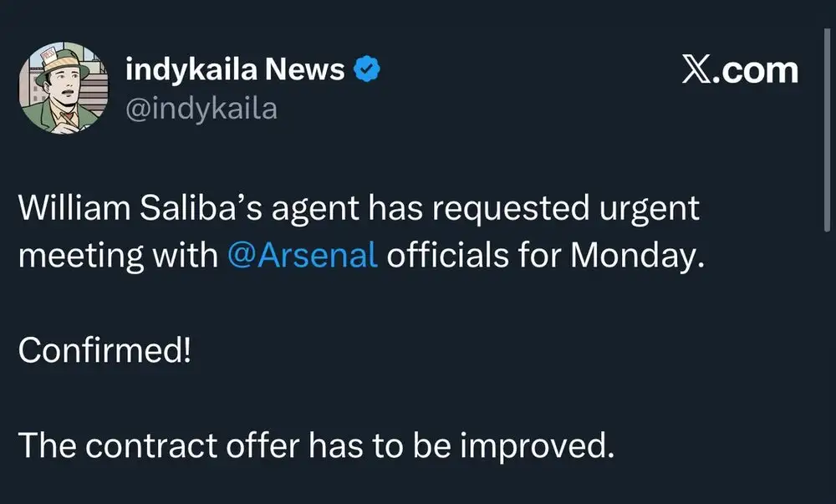Open the indykaila News profile avatar

65,89
